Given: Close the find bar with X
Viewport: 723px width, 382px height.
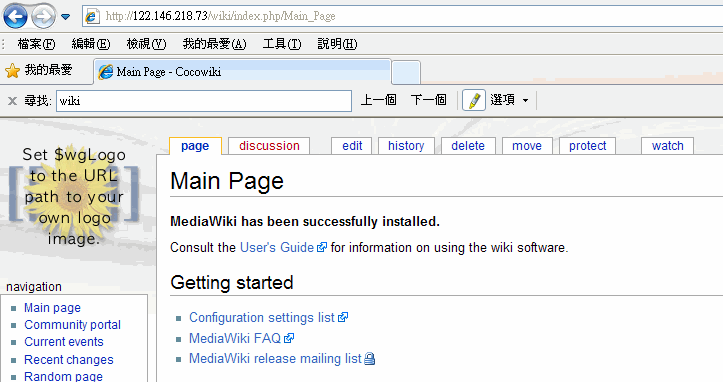Looking at the screenshot, I should click(12, 101).
